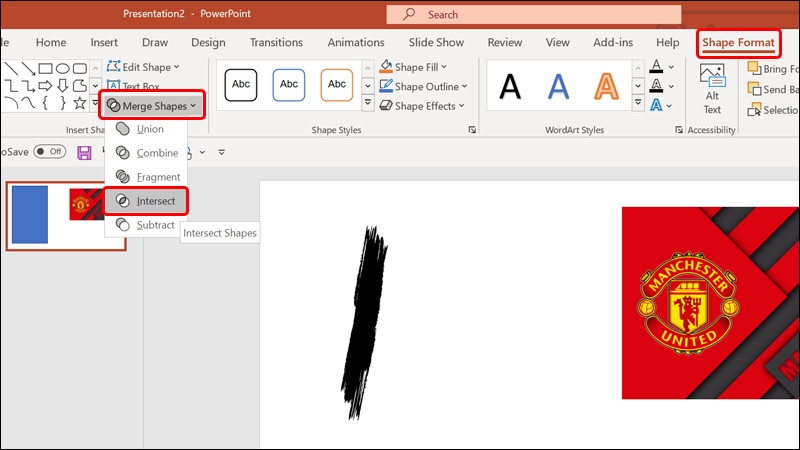
Task: Open the Draw tab
Action: pyautogui.click(x=155, y=42)
